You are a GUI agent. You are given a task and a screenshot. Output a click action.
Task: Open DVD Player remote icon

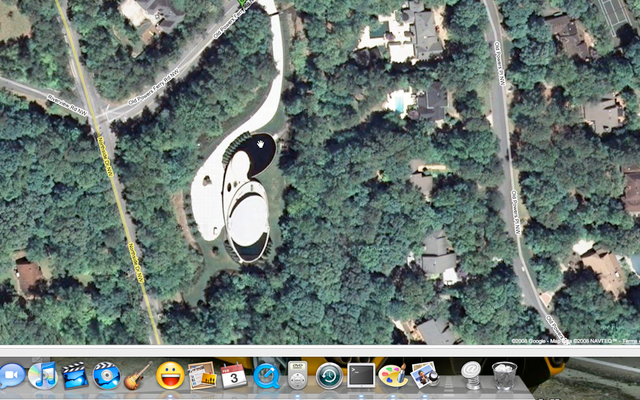point(297,376)
